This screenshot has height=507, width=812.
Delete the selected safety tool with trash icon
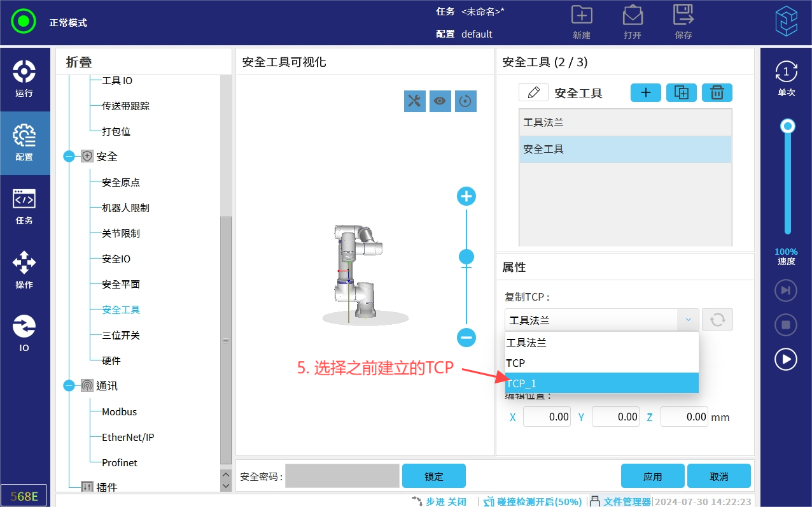click(717, 93)
